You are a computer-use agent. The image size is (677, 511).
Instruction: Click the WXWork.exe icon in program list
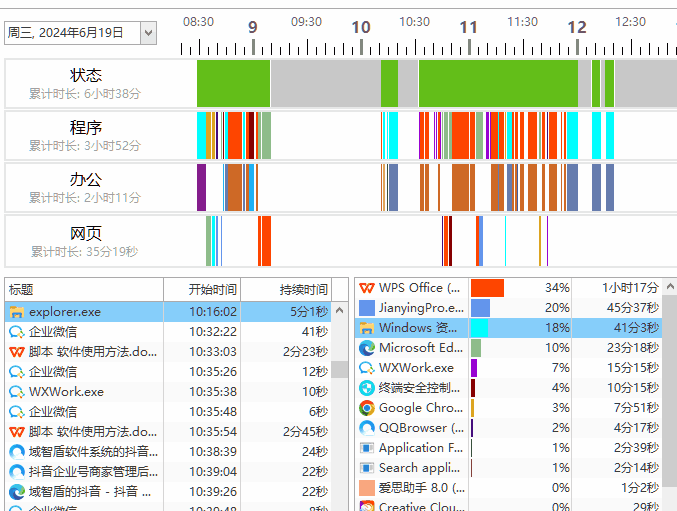(x=367, y=368)
